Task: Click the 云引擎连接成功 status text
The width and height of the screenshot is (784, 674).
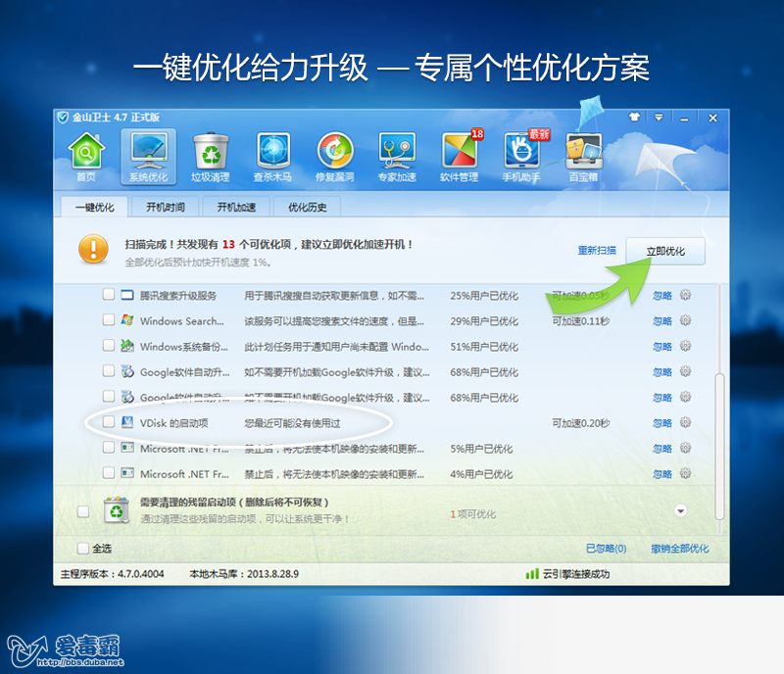Action: (x=576, y=574)
